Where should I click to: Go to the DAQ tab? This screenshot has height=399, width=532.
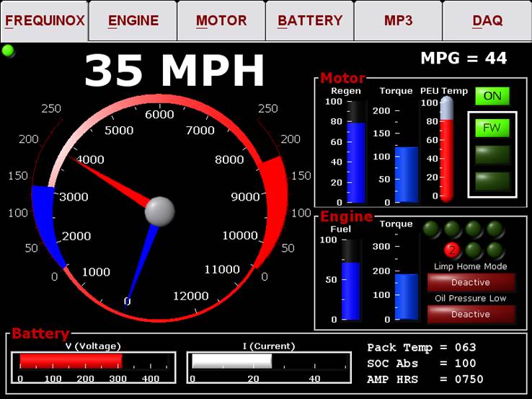coord(487,21)
